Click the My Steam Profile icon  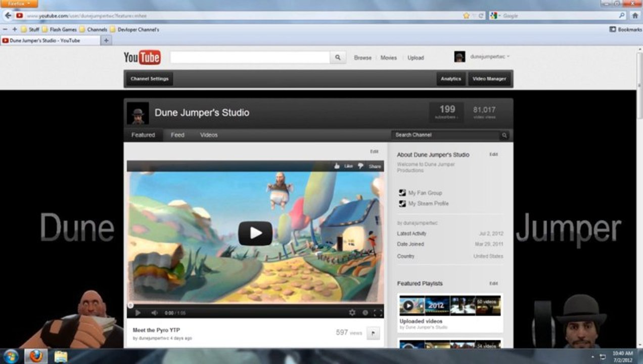coord(402,203)
